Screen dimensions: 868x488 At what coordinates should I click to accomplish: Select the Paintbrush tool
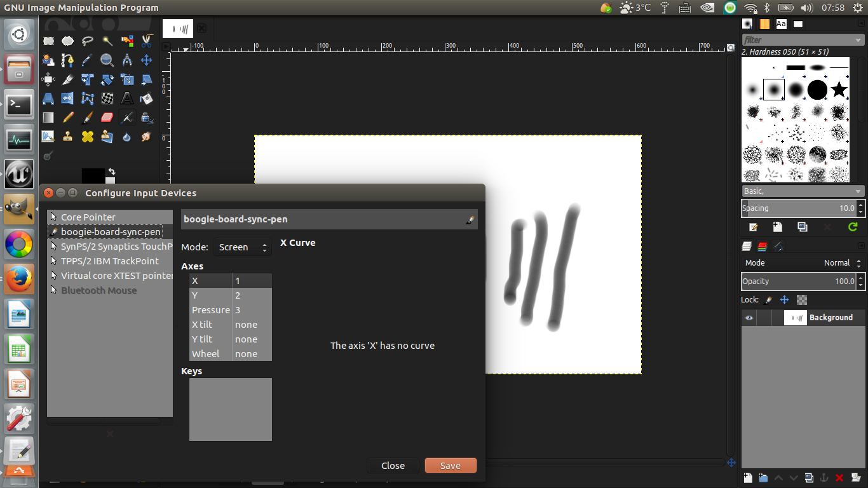(88, 118)
